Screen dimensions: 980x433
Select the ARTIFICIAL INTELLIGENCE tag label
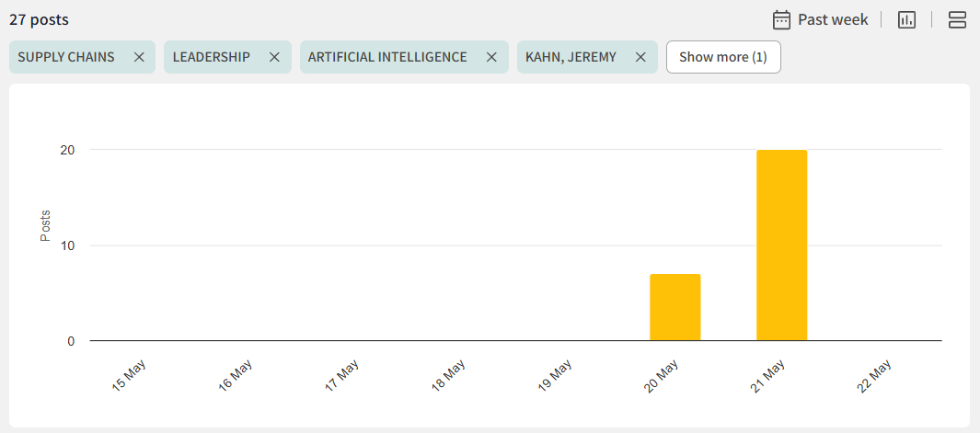coord(387,57)
